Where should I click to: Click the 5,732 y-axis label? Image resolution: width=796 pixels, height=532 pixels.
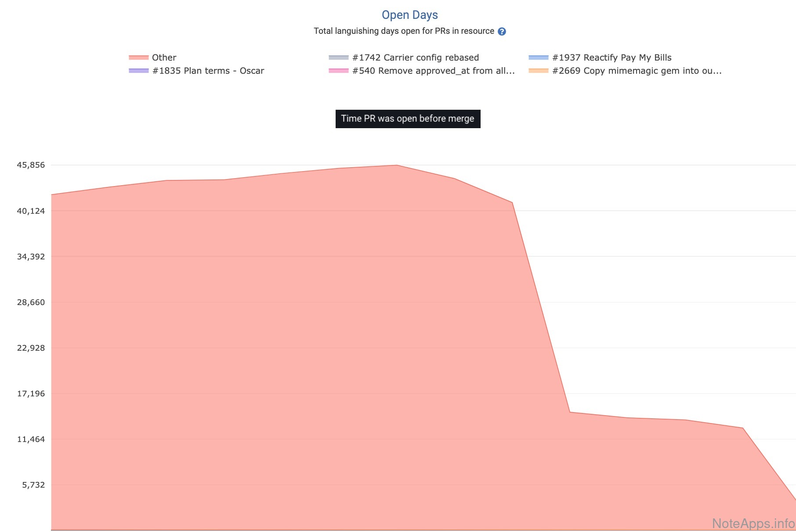tap(33, 485)
